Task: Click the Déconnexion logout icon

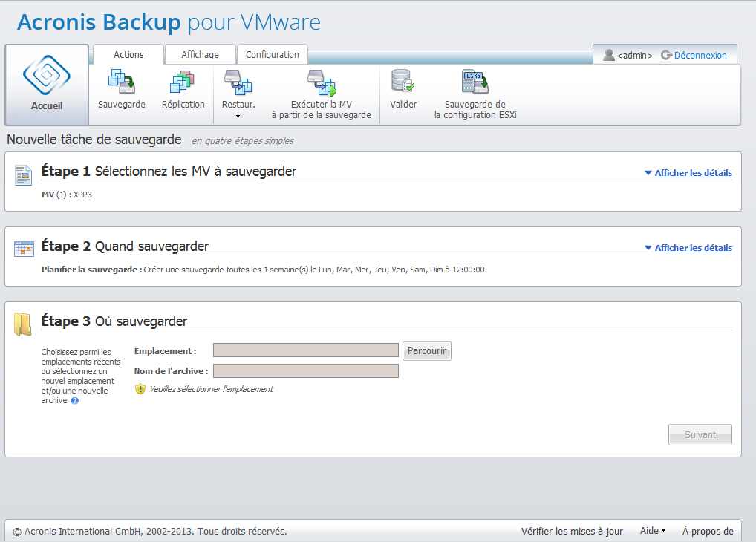Action: [x=666, y=55]
